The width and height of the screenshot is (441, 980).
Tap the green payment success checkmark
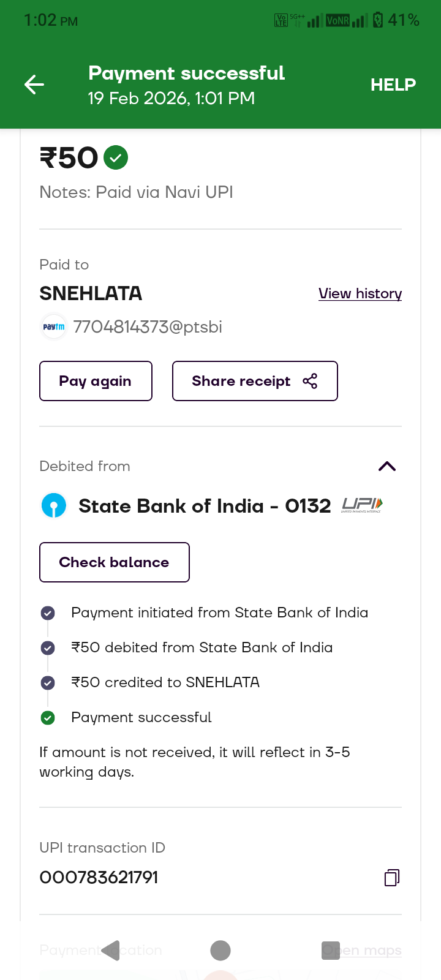pyautogui.click(x=116, y=157)
